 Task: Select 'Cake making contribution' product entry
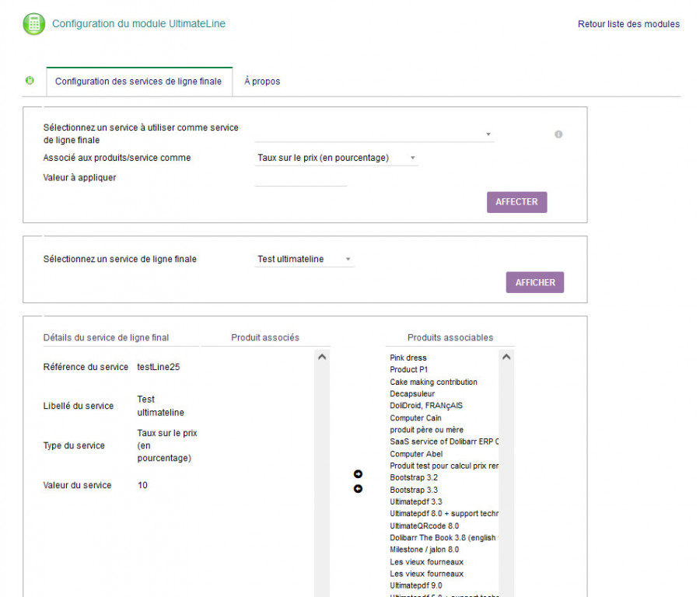433,382
